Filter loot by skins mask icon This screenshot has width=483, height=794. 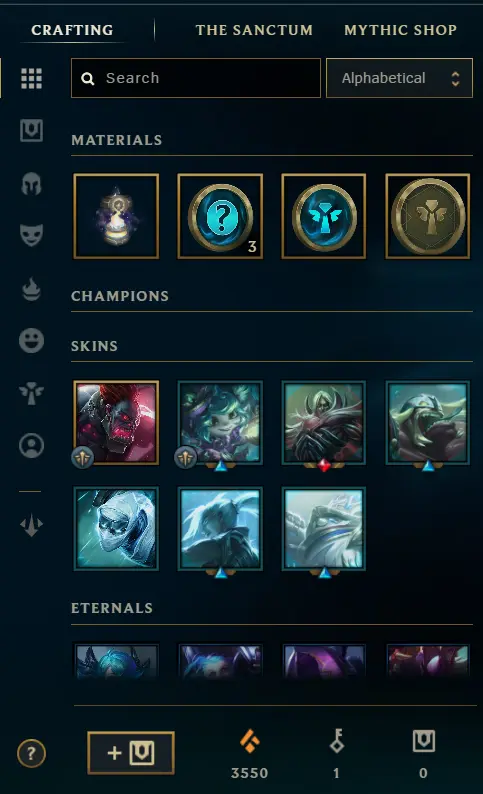coord(31,235)
